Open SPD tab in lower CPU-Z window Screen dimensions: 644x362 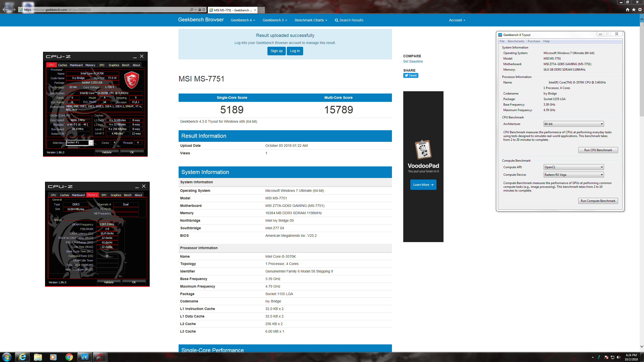point(104,195)
